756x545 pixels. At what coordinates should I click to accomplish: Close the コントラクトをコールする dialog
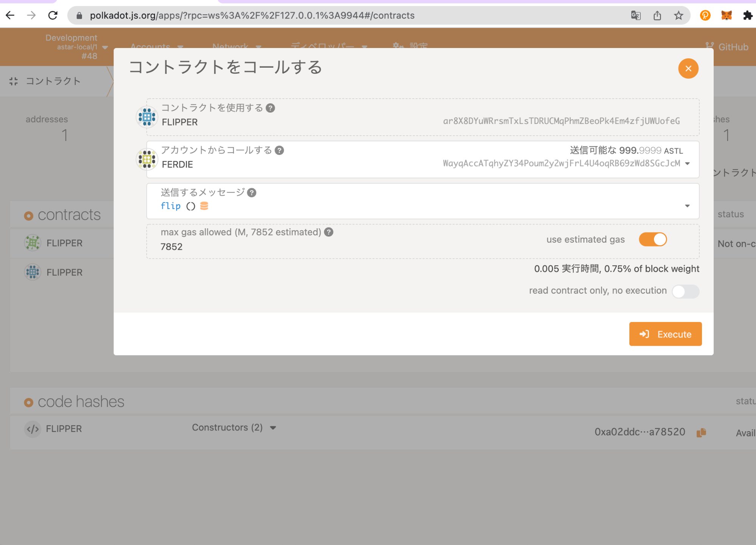click(x=688, y=68)
